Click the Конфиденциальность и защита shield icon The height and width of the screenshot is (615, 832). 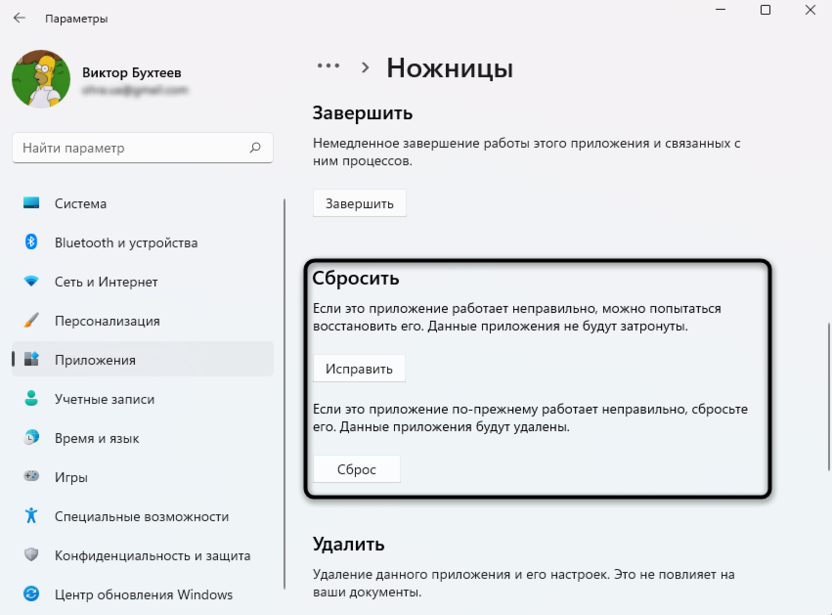tap(31, 555)
